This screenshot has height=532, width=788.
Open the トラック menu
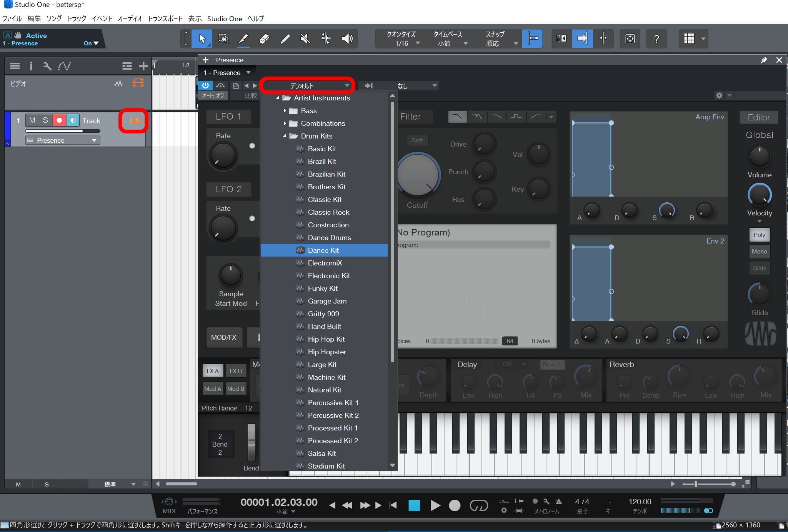tap(77, 18)
